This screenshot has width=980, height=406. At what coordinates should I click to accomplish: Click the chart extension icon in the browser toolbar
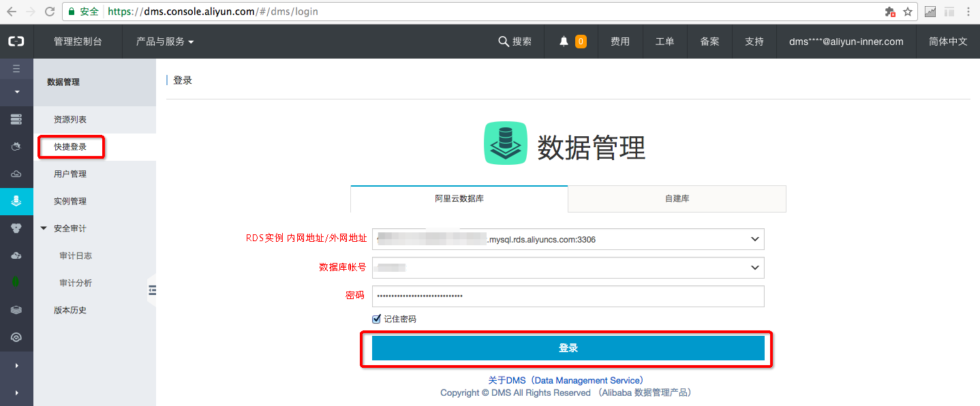[930, 12]
